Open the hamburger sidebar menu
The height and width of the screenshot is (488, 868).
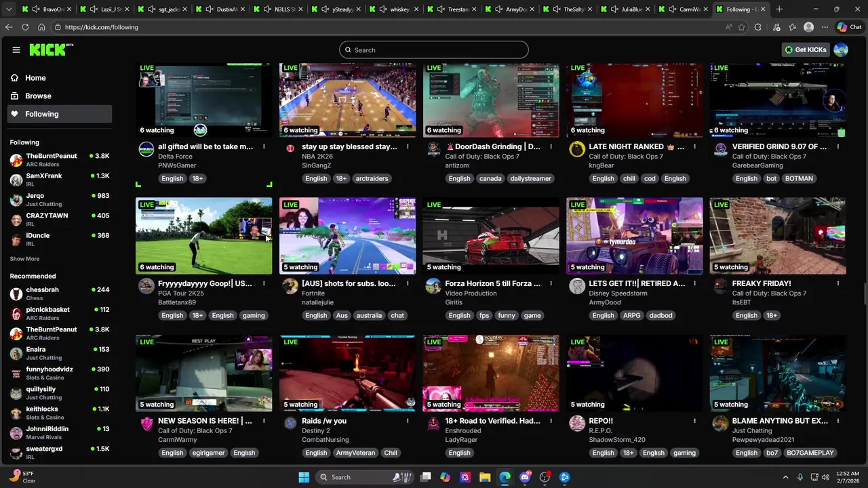point(16,49)
